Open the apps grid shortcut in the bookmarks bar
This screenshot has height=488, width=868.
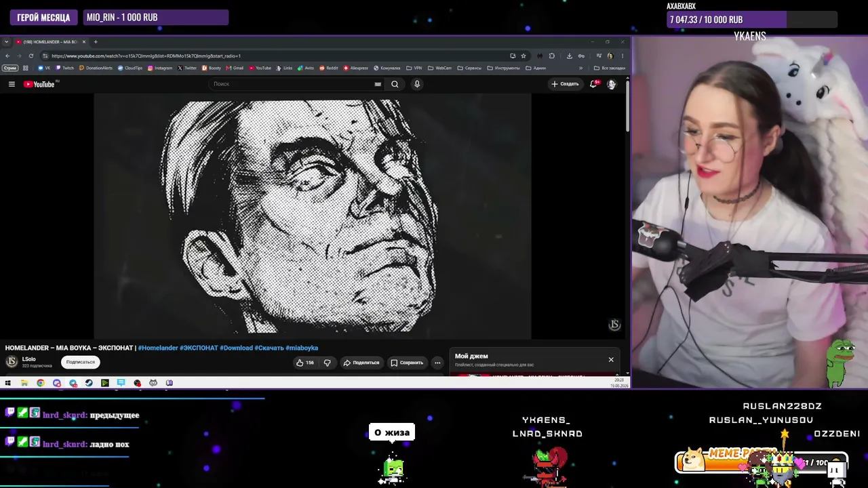coord(26,68)
